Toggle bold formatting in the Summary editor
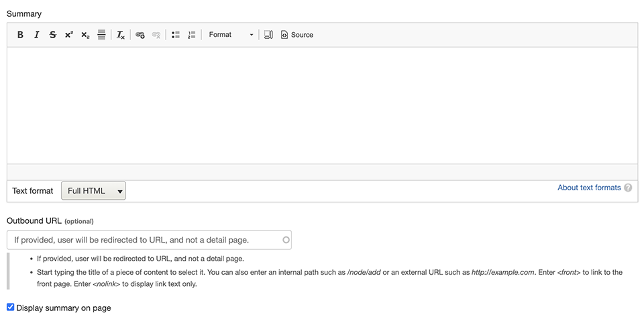 [20, 35]
